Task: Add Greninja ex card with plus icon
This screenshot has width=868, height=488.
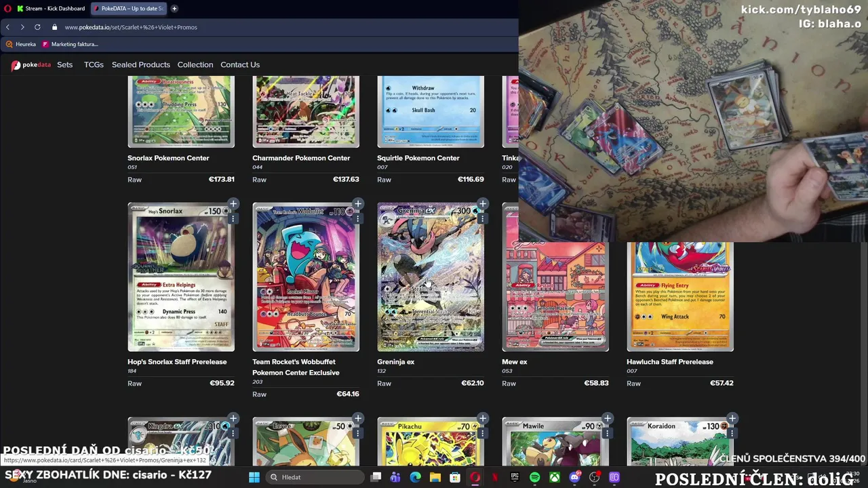Action: tap(483, 204)
